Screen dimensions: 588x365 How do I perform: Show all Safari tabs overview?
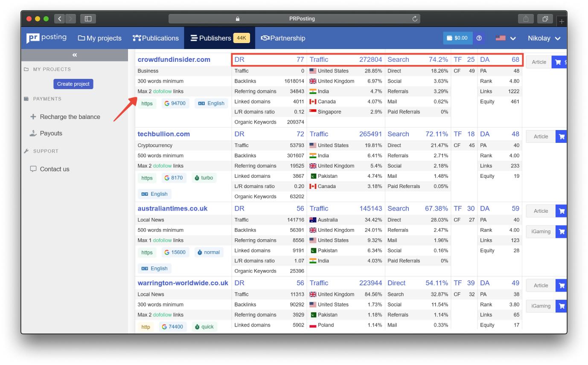pos(545,19)
